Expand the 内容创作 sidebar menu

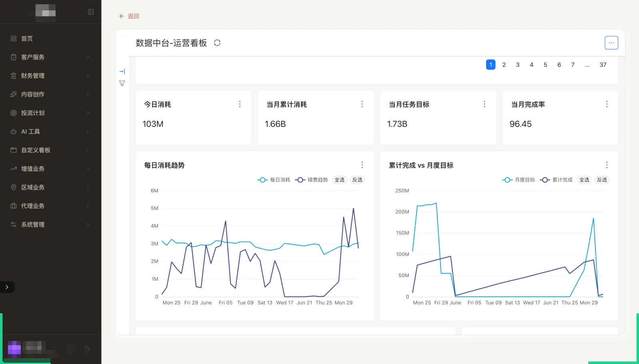tap(50, 94)
